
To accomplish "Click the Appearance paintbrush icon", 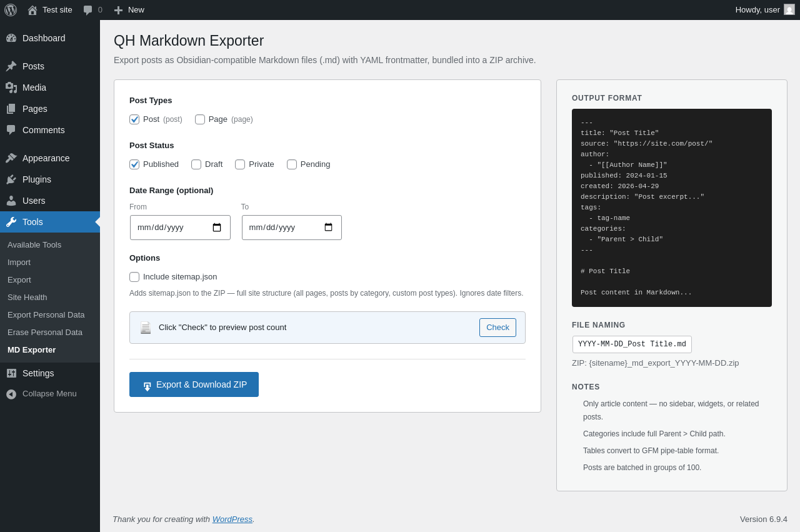I will [11, 158].
